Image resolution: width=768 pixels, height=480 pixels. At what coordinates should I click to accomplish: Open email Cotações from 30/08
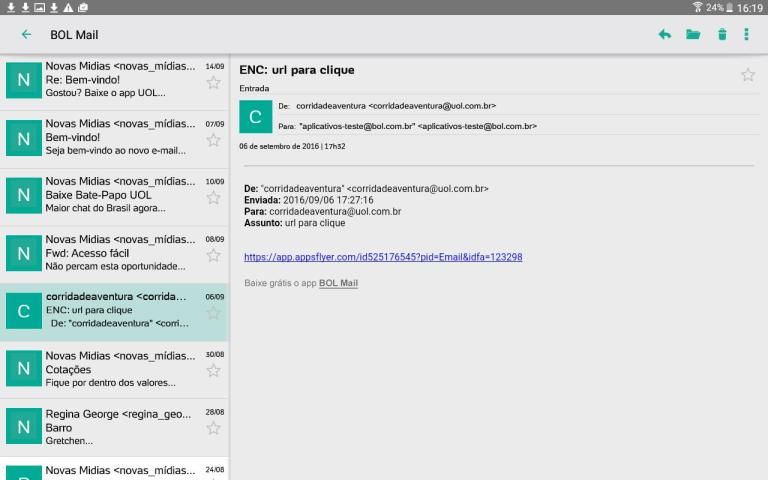coord(114,369)
